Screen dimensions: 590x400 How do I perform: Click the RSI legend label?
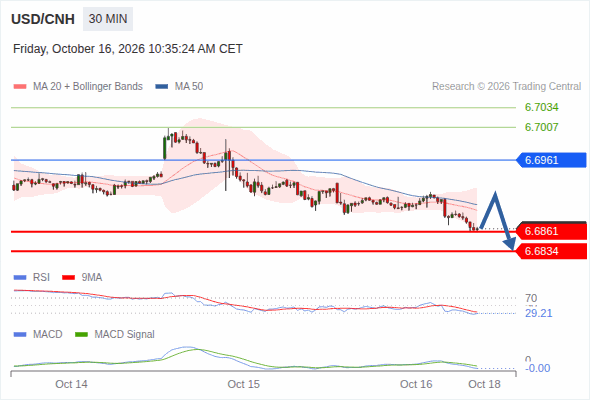point(41,278)
